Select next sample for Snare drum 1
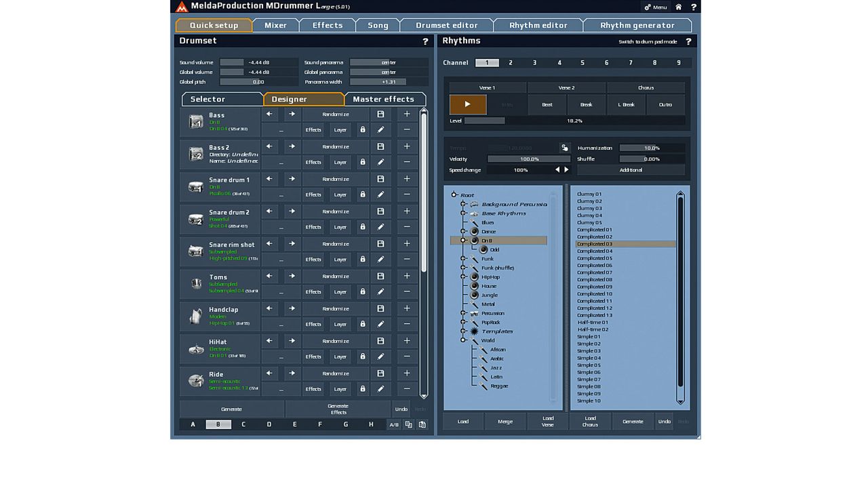868x488 pixels. 292,179
